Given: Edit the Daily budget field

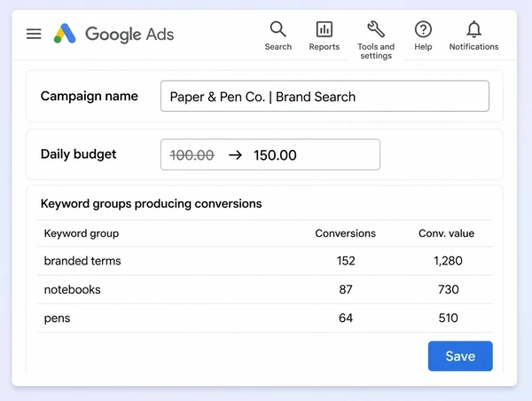Looking at the screenshot, I should click(270, 154).
